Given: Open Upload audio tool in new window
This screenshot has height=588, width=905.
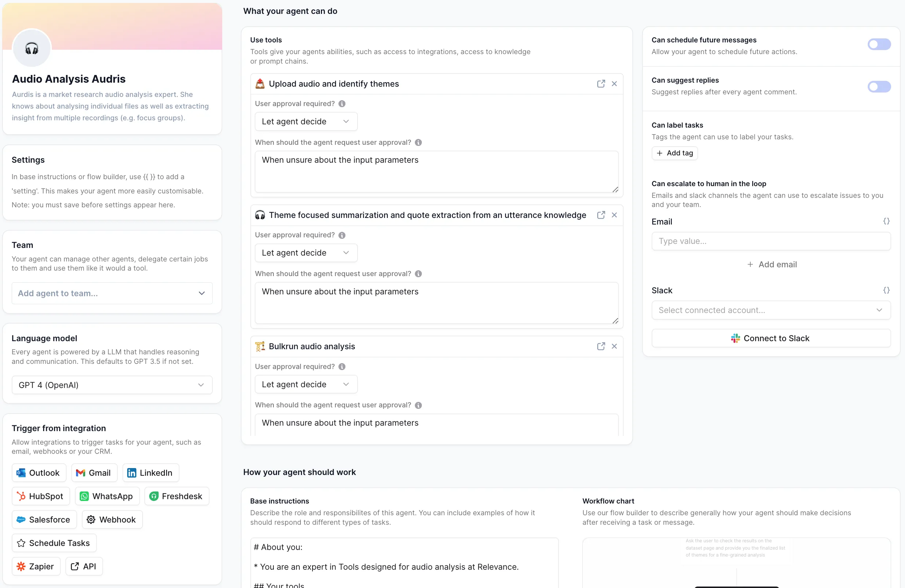Looking at the screenshot, I should tap(601, 84).
